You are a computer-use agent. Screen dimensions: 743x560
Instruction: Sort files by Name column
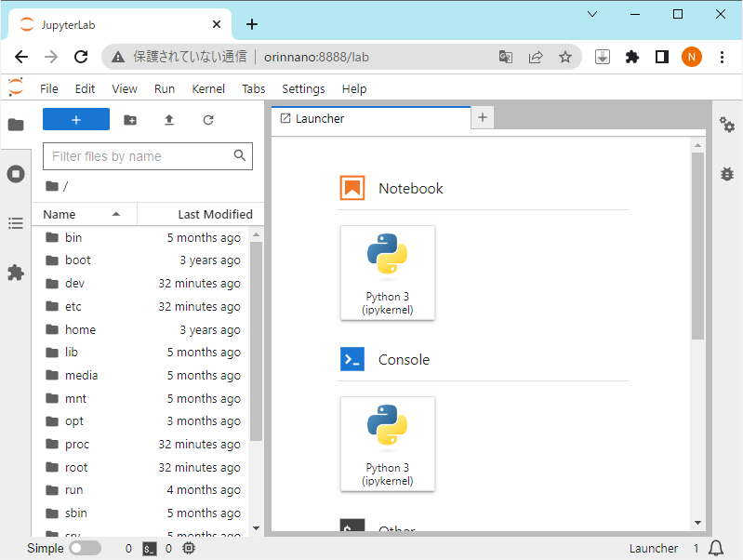coord(84,214)
